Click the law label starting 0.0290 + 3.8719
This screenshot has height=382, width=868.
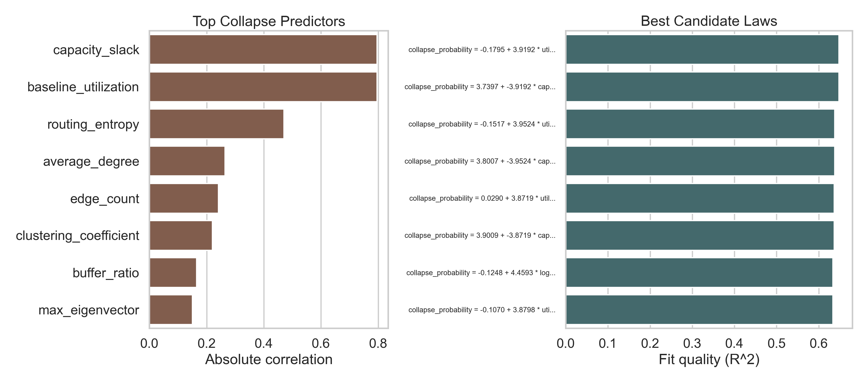(x=482, y=198)
